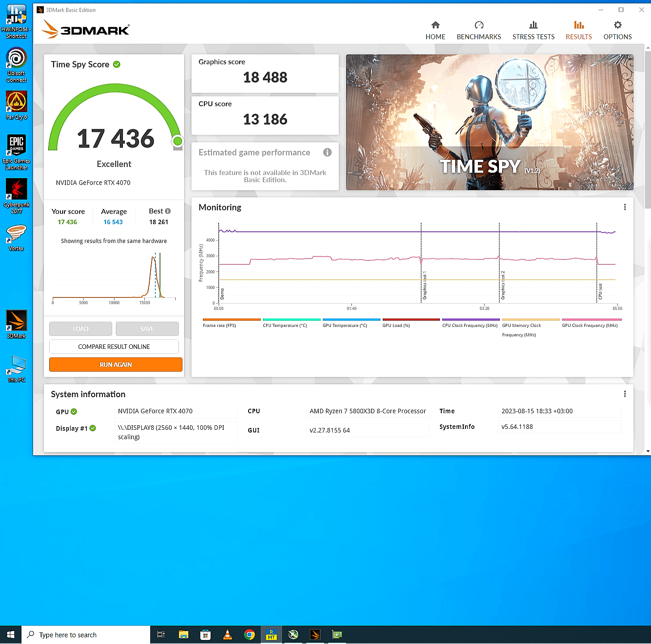Image resolution: width=651 pixels, height=644 pixels.
Task: Open Microsoft Store from the taskbar
Action: (205, 635)
